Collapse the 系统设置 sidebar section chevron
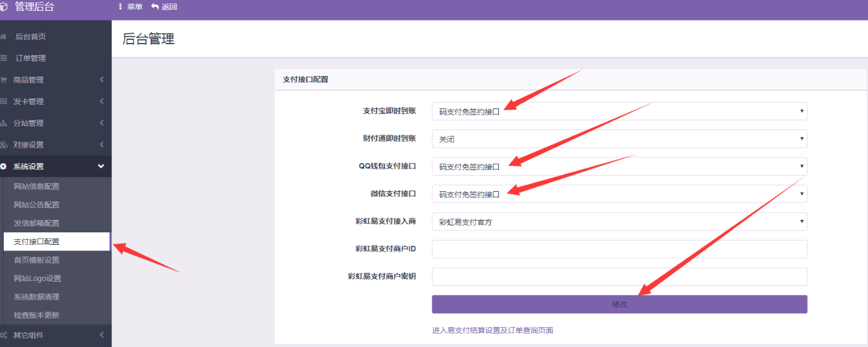The height and width of the screenshot is (347, 868). [101, 166]
